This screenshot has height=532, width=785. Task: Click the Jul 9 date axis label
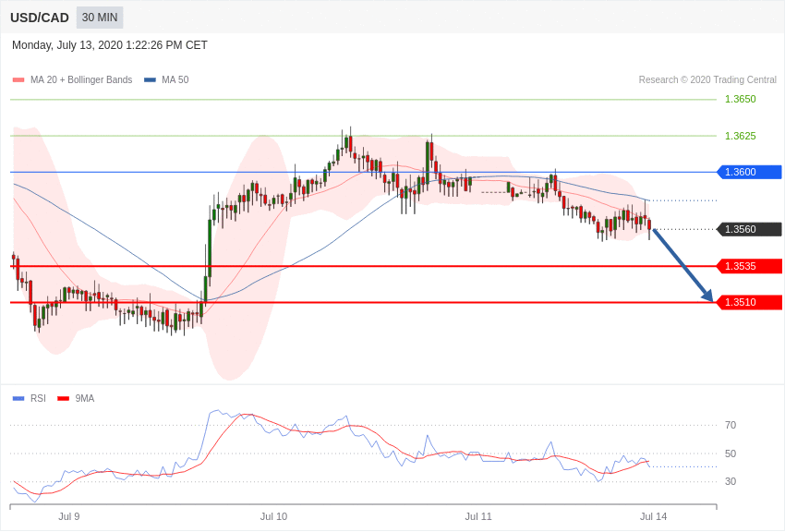point(69,516)
